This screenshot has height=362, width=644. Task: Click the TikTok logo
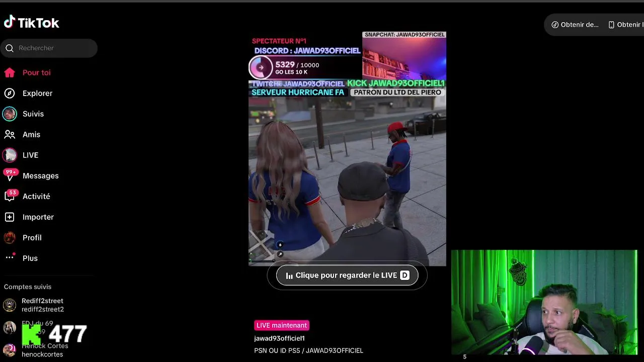click(32, 22)
